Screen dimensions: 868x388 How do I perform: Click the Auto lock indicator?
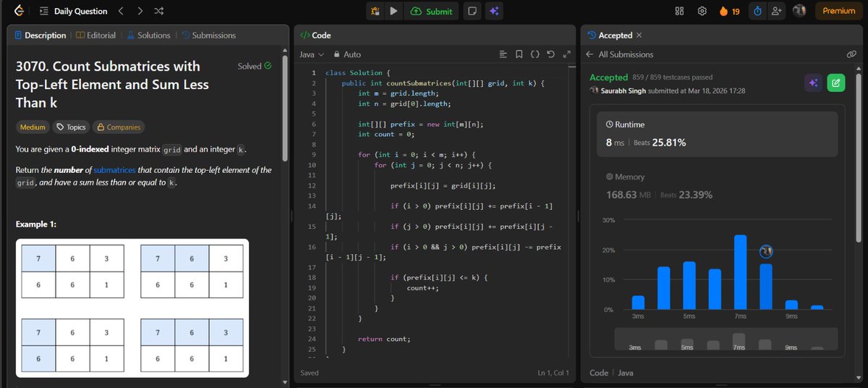pos(347,54)
